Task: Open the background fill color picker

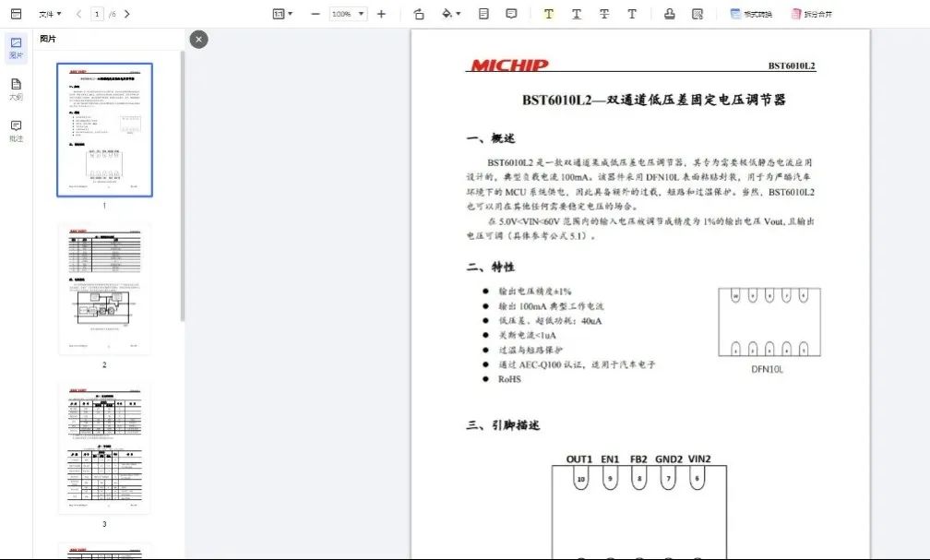Action: [451, 14]
